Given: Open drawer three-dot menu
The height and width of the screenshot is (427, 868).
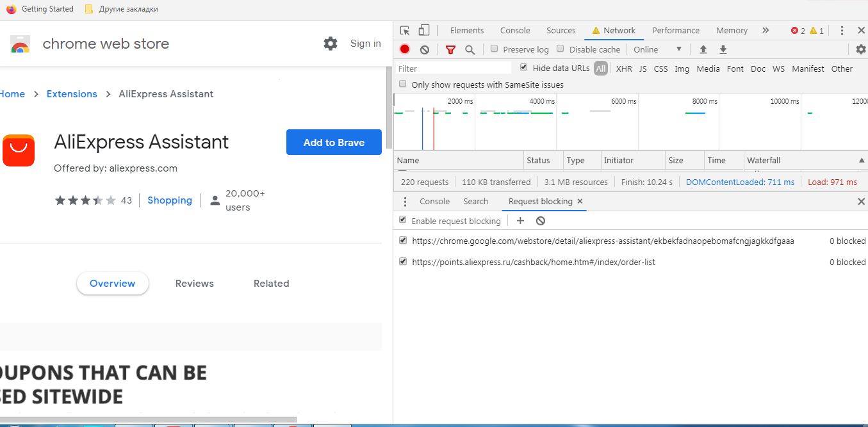Looking at the screenshot, I should 405,202.
